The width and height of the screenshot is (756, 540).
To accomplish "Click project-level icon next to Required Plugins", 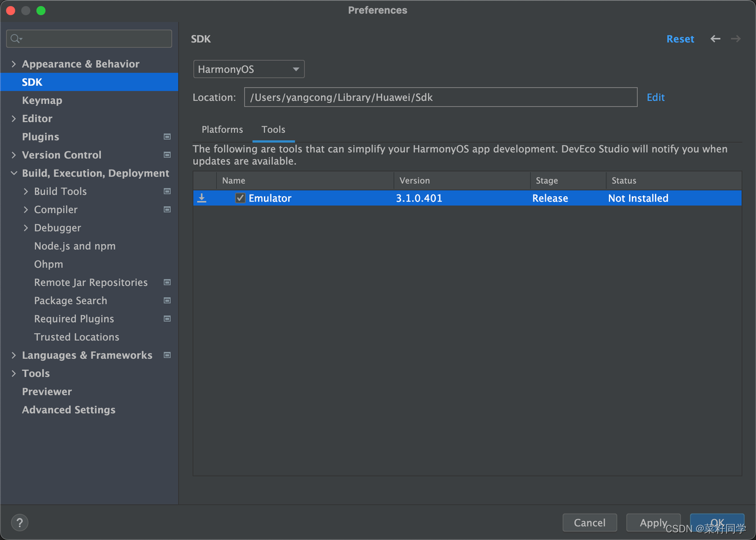I will click(167, 319).
